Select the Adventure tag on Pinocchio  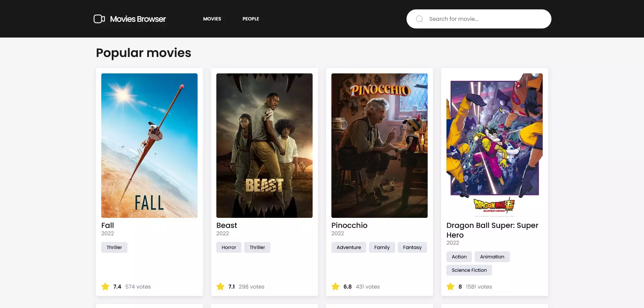point(349,247)
